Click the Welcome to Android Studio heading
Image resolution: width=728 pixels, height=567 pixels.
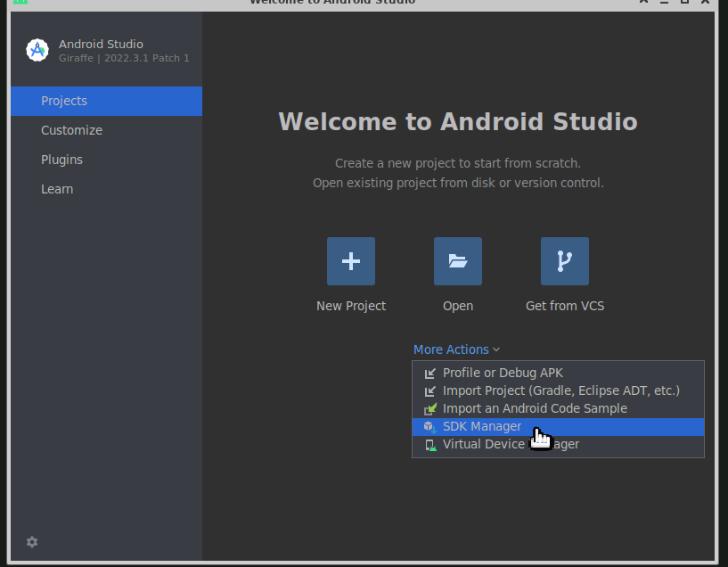click(458, 121)
